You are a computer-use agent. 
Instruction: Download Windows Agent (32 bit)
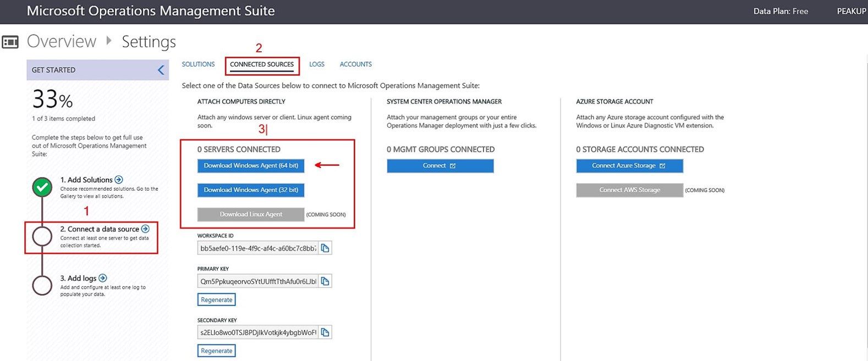[x=251, y=190]
